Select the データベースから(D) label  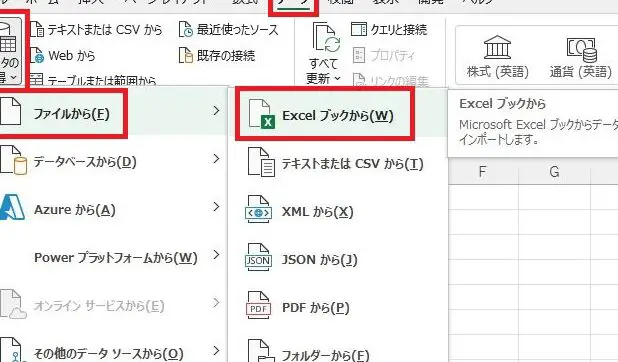tap(85, 162)
